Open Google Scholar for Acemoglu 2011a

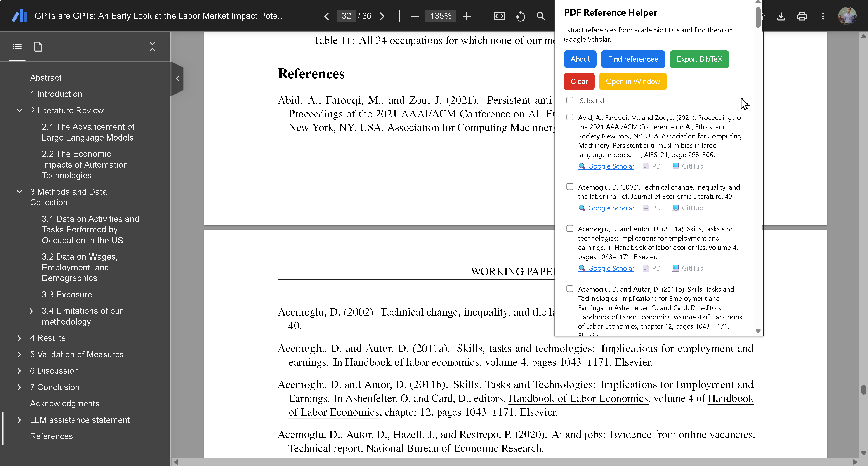(606, 268)
